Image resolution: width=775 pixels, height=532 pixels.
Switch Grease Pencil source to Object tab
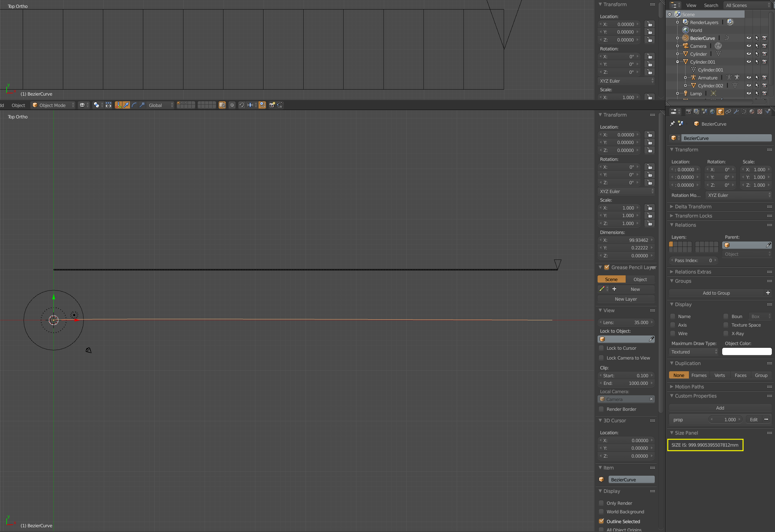click(x=640, y=279)
